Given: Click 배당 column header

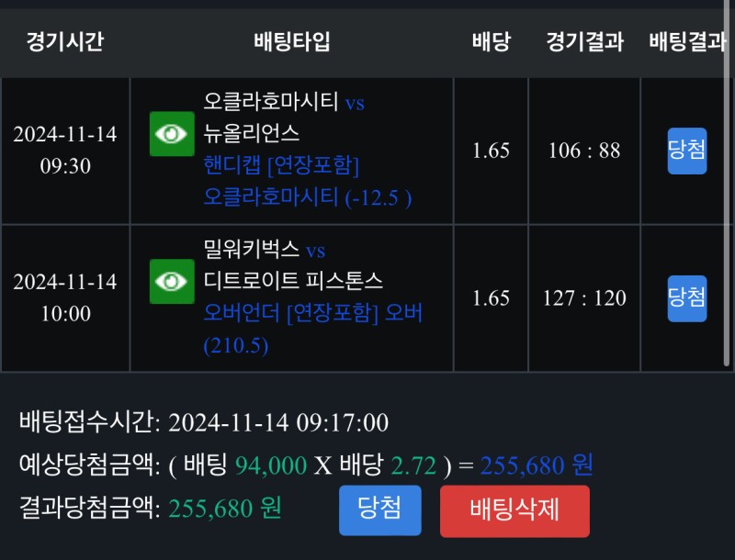Looking at the screenshot, I should pyautogui.click(x=491, y=42).
